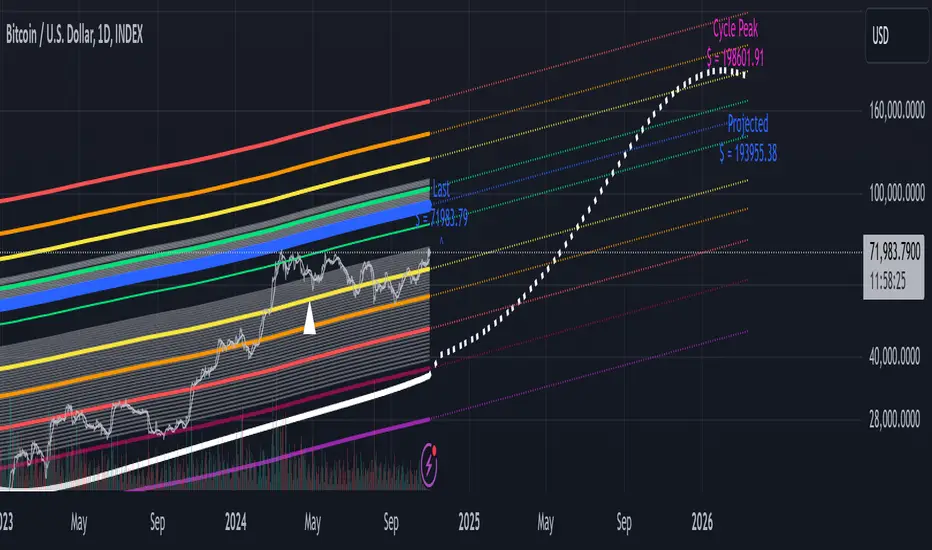The height and width of the screenshot is (550, 932).
Task: Click the white upward arrow marker on chart
Action: (x=310, y=318)
